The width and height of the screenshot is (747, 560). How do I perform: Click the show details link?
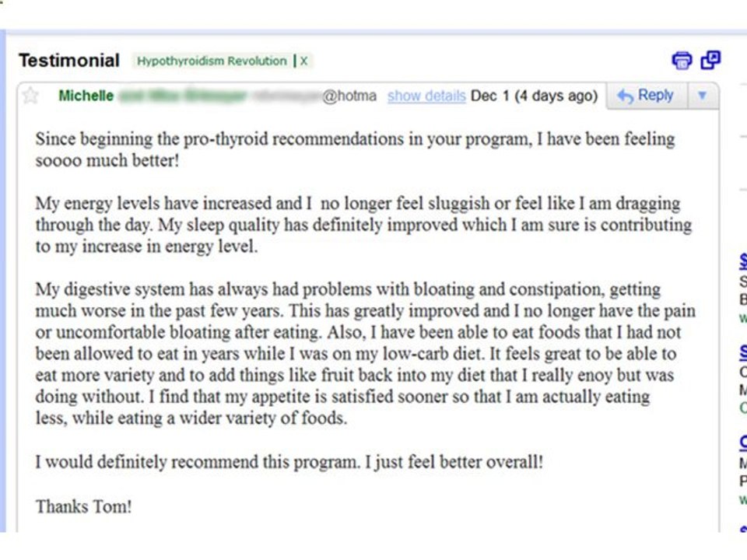point(426,96)
